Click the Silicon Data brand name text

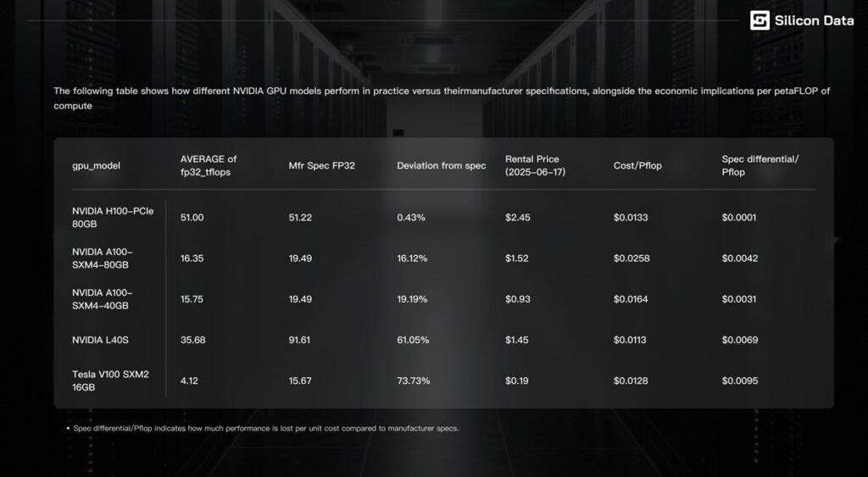pos(814,21)
